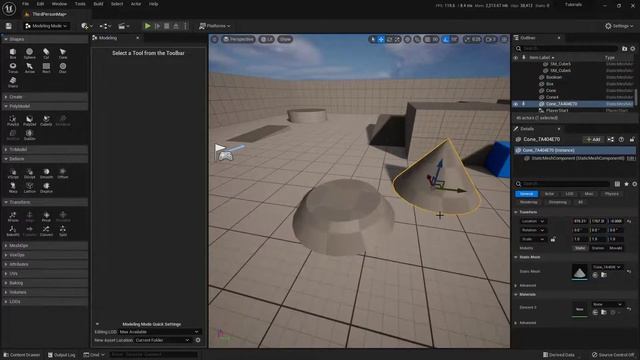This screenshot has height=360, width=640.
Task: Select the Pivot transform tool
Action: (46, 217)
